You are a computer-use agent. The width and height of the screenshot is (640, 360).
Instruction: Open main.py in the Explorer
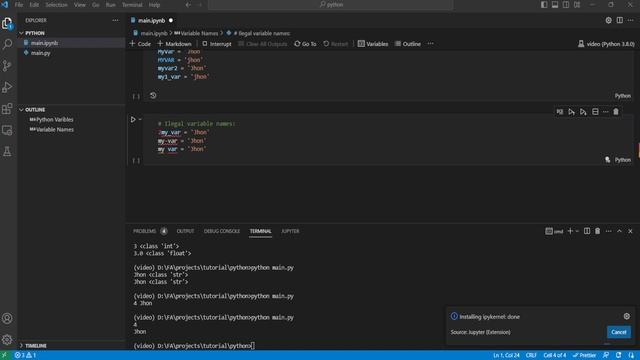tap(40, 53)
